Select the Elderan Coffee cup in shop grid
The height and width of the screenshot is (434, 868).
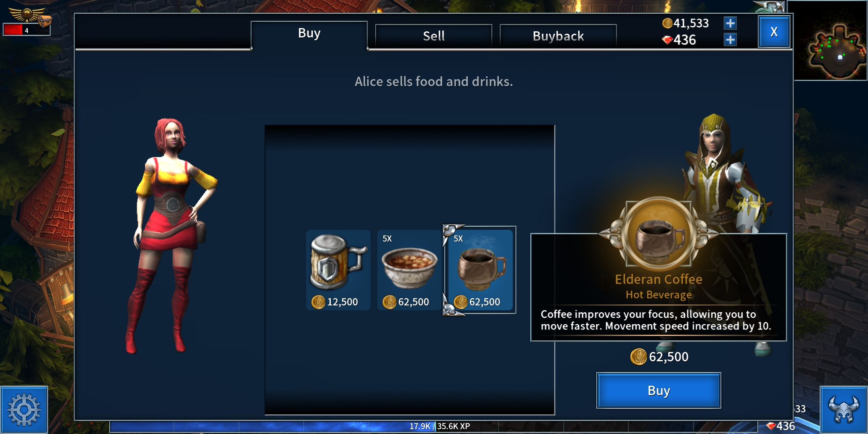[x=480, y=270]
